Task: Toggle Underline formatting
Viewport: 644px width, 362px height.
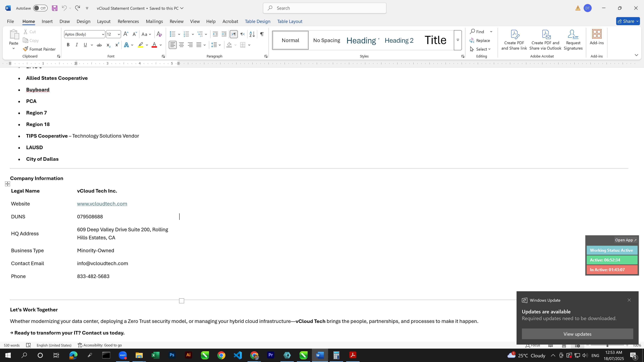Action: pyautogui.click(x=85, y=45)
